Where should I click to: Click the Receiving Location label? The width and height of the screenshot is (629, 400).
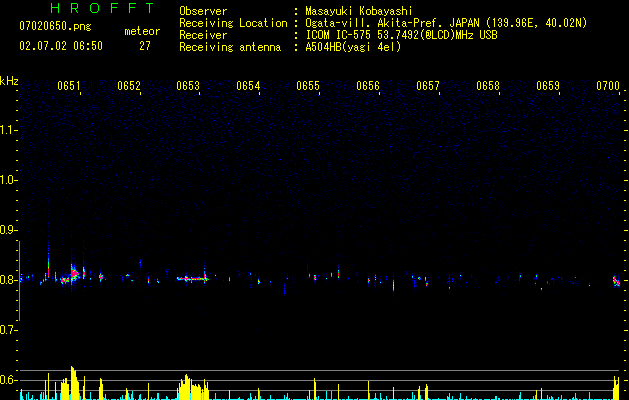(233, 23)
